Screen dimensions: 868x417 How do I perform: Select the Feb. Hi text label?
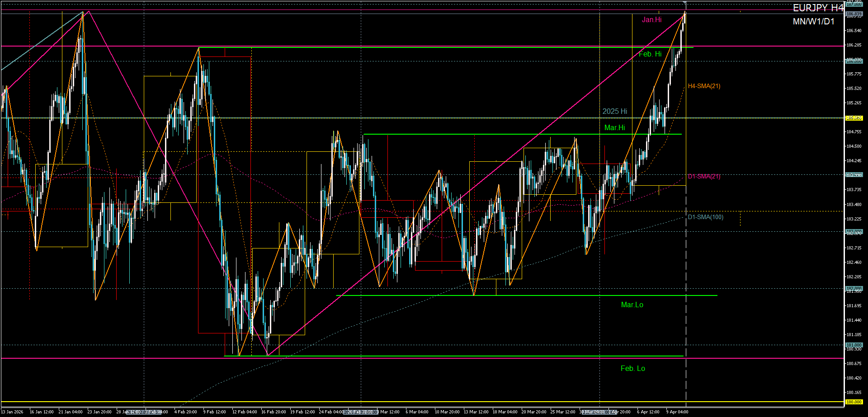(650, 54)
